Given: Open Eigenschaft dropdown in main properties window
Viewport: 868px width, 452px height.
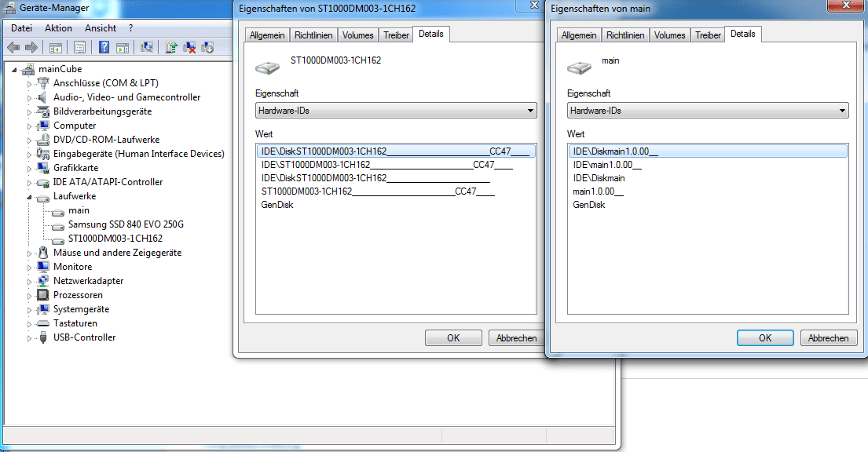Looking at the screenshot, I should point(708,111).
